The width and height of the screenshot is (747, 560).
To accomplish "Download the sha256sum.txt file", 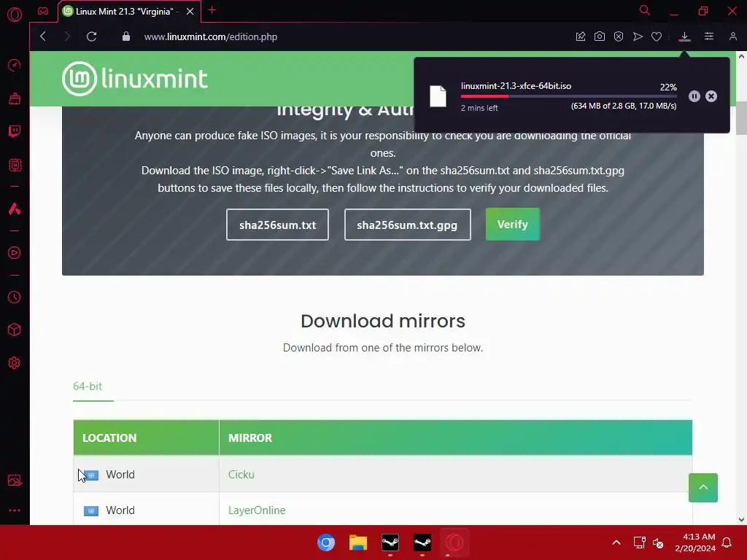I will point(277,225).
